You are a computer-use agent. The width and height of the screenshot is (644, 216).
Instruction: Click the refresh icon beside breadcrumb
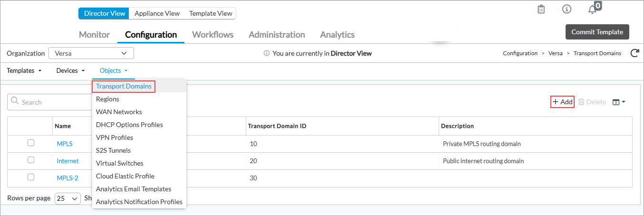pos(634,53)
